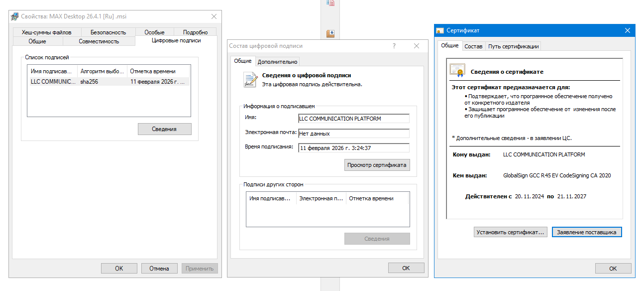Screen dimensions: 644x291
Task: Click the sha256 cell in signature list
Action: click(x=90, y=82)
